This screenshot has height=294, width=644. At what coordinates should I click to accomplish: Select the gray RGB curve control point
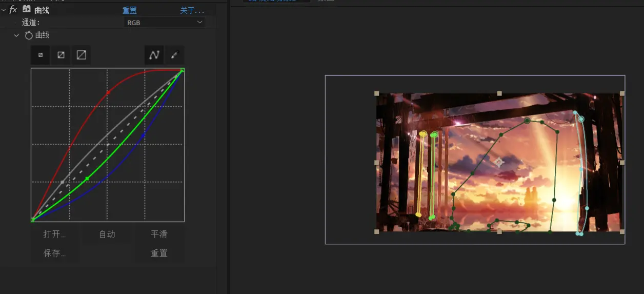coord(63,182)
